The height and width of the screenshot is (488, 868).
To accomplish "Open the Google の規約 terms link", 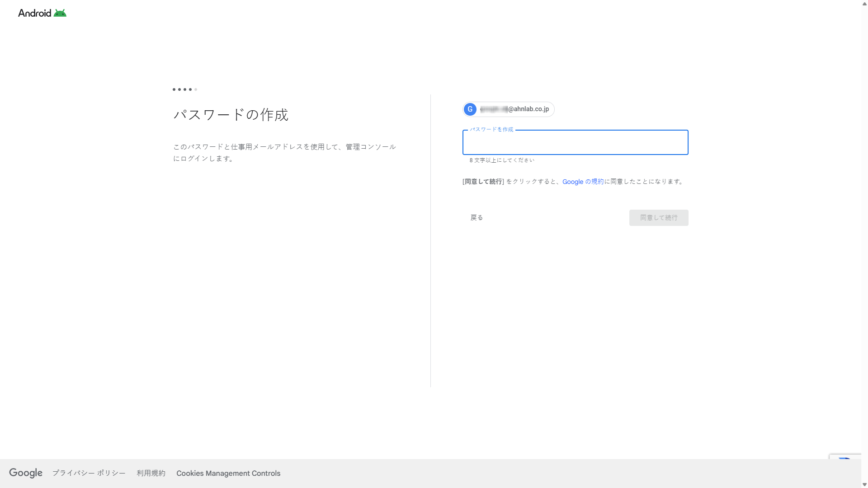I will click(583, 182).
